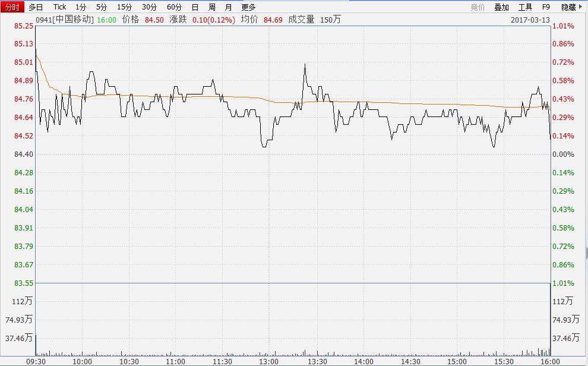Click the 83.55 bottom price label

tap(24, 283)
